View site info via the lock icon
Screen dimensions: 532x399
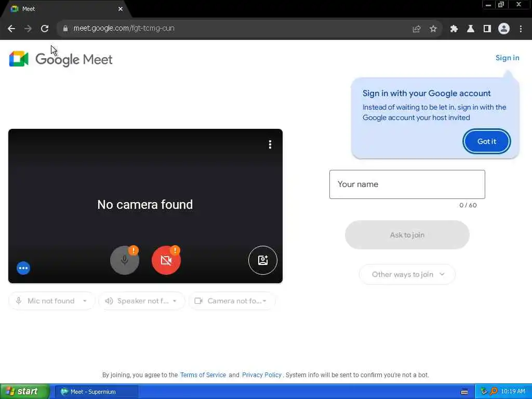(65, 29)
